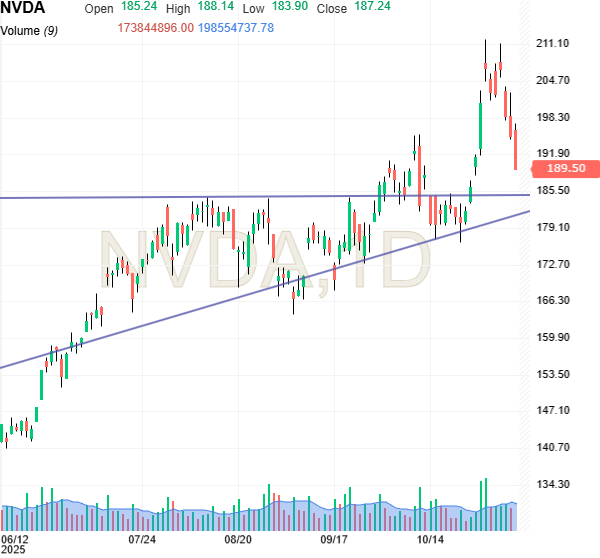Viewport: 600px width, 558px height.
Task: Click the 10/14 date axis label
Action: 430,538
